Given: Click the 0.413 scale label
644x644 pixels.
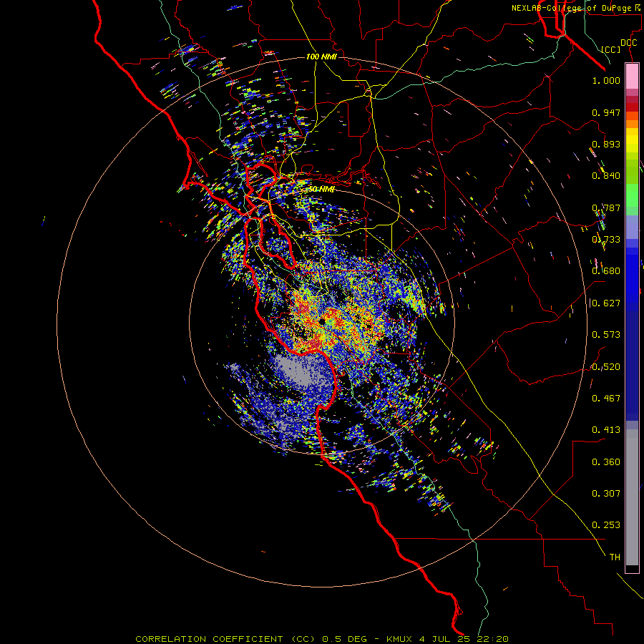Looking at the screenshot, I should click(x=606, y=430).
